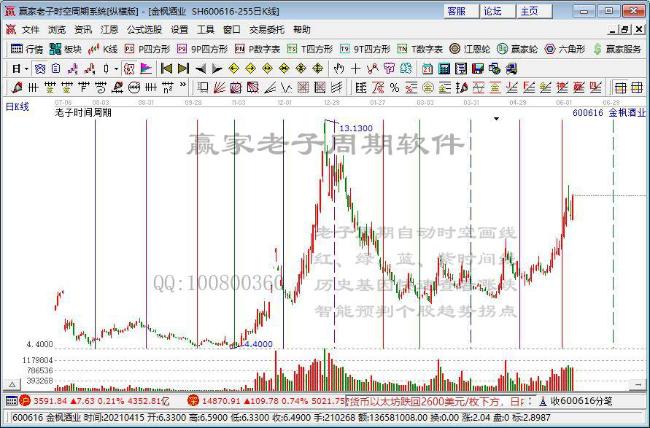Jump to first bar with the skip-to-start icon
650x428 pixels.
tap(166, 69)
